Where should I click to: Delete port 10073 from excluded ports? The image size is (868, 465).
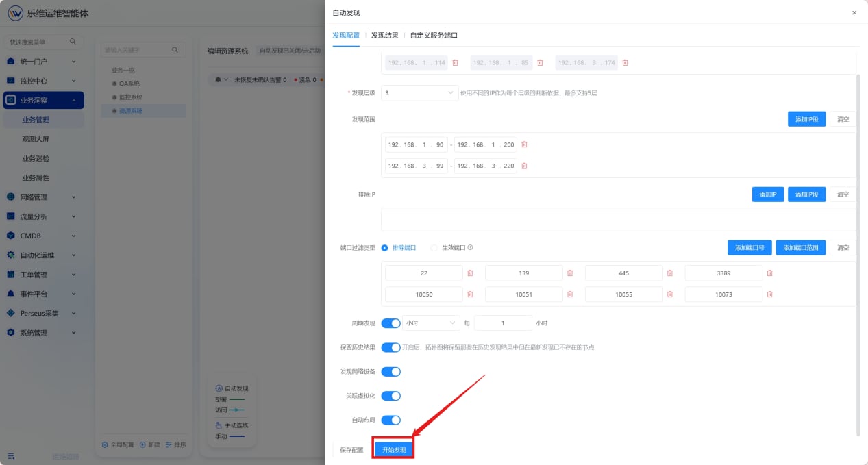[x=769, y=294]
